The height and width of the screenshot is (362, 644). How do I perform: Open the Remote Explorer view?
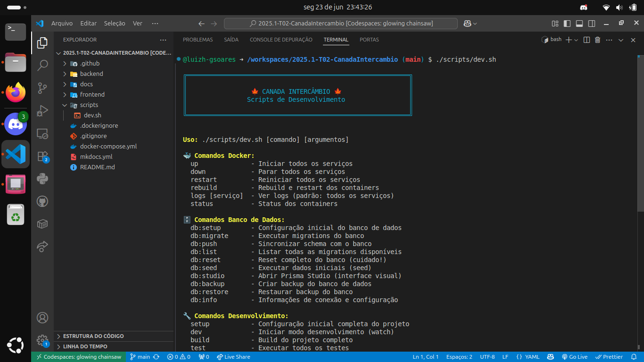pos(42,133)
